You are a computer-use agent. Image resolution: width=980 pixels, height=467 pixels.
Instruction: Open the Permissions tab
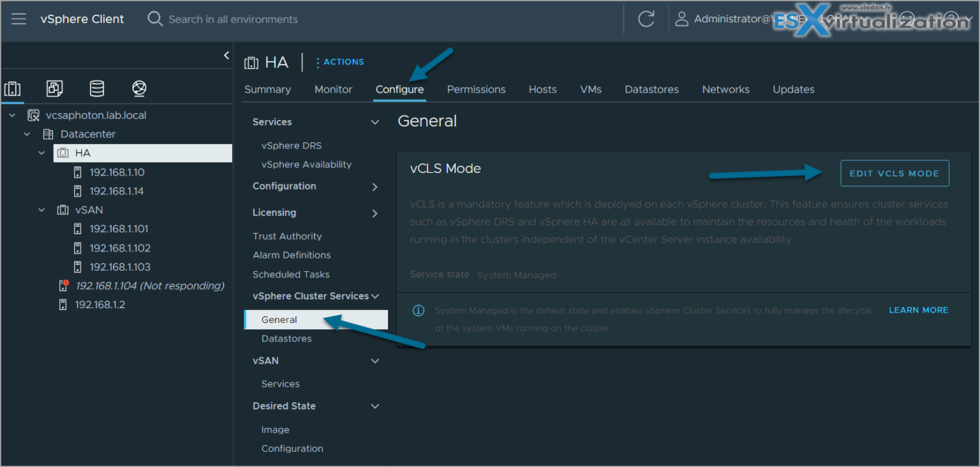click(476, 89)
